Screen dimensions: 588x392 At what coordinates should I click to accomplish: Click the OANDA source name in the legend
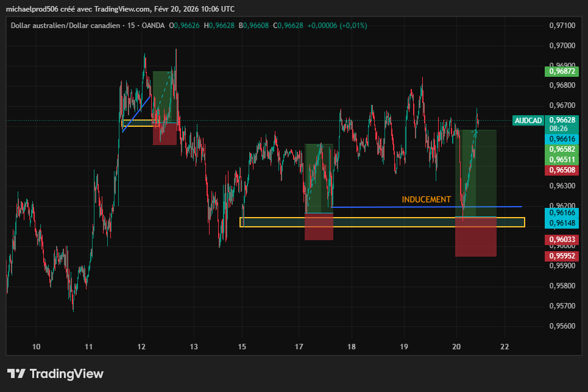pyautogui.click(x=153, y=26)
